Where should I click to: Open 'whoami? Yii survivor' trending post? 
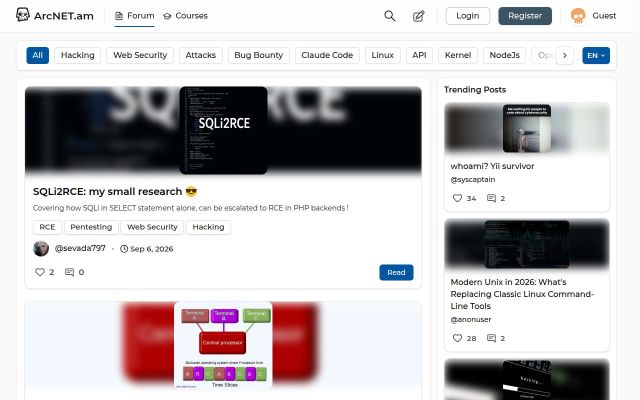click(x=492, y=166)
